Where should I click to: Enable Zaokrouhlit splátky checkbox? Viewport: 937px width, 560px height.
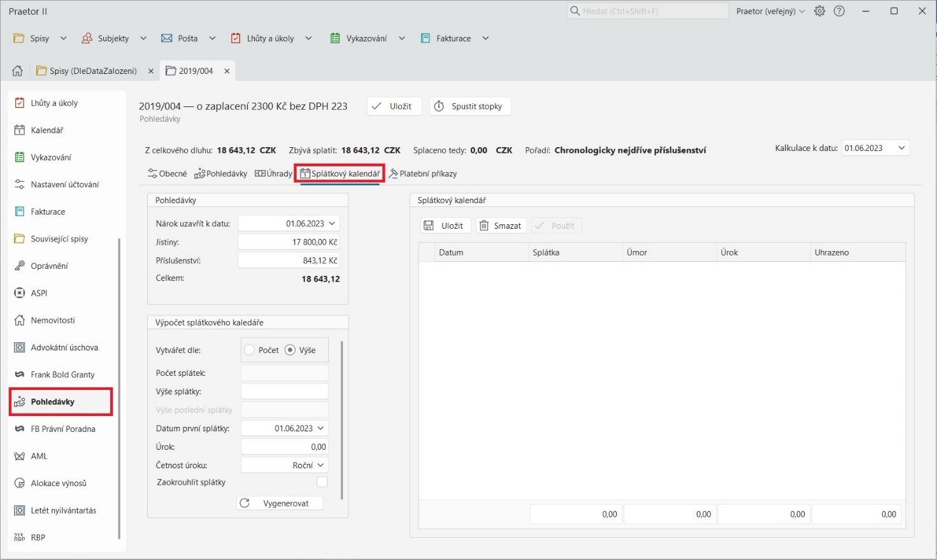click(322, 482)
